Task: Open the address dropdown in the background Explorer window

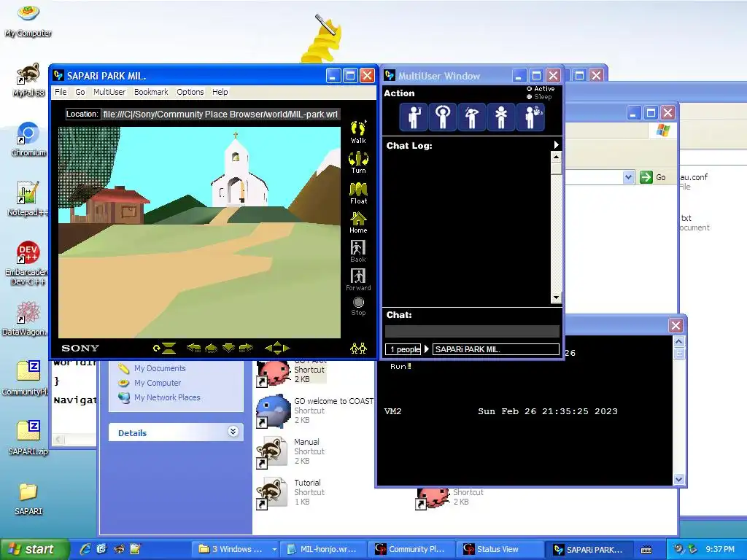Action: click(628, 177)
